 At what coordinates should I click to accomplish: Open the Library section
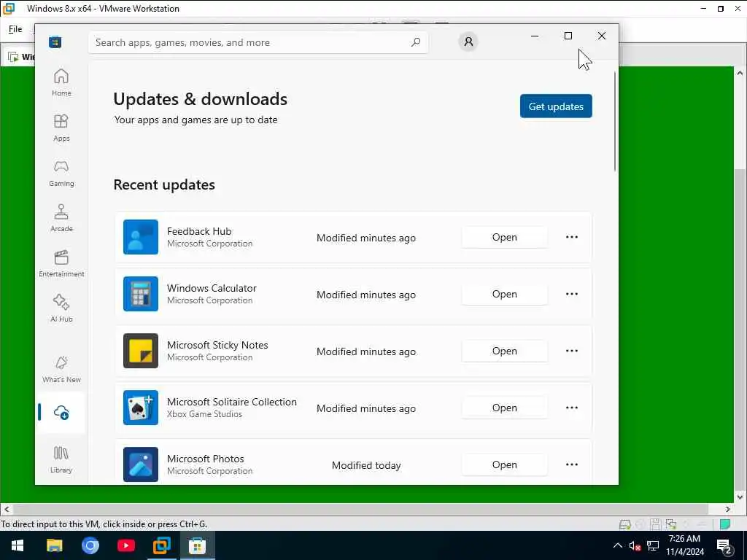61,459
